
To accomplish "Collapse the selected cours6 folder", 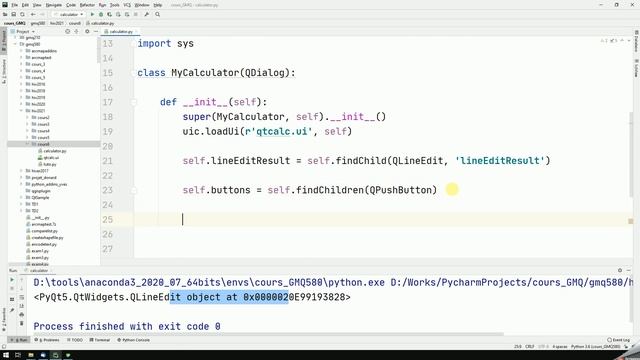I will pyautogui.click(x=28, y=144).
